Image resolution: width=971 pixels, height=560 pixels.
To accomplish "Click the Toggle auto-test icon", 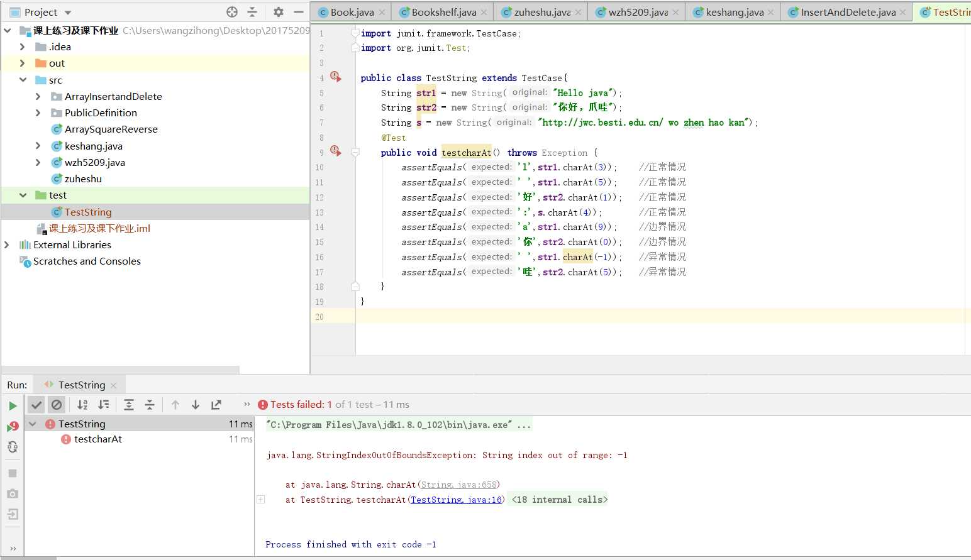I will pyautogui.click(x=13, y=447).
